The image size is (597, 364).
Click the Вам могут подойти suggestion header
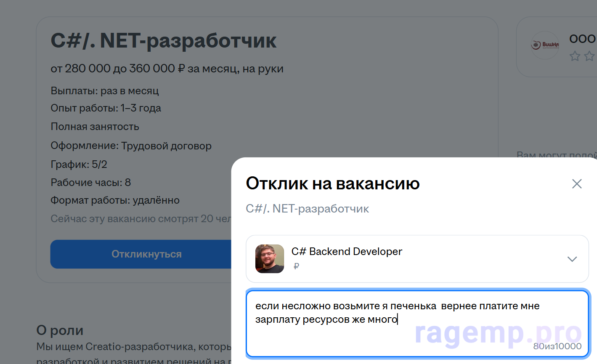click(x=555, y=154)
